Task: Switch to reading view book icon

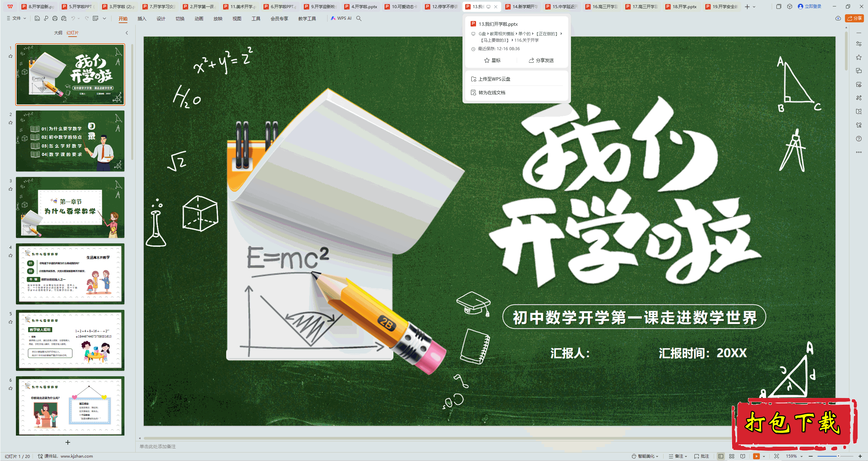Action: 743,456
